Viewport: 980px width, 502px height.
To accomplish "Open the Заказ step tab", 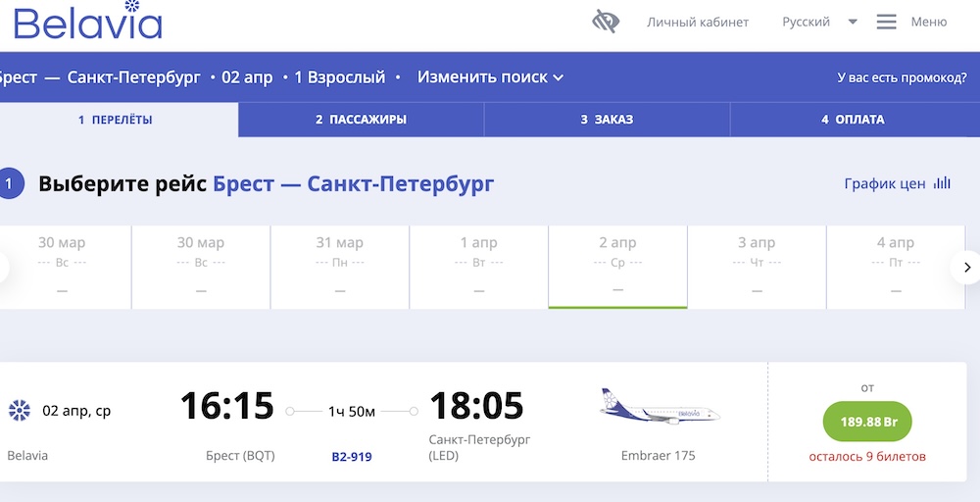I will pyautogui.click(x=607, y=120).
